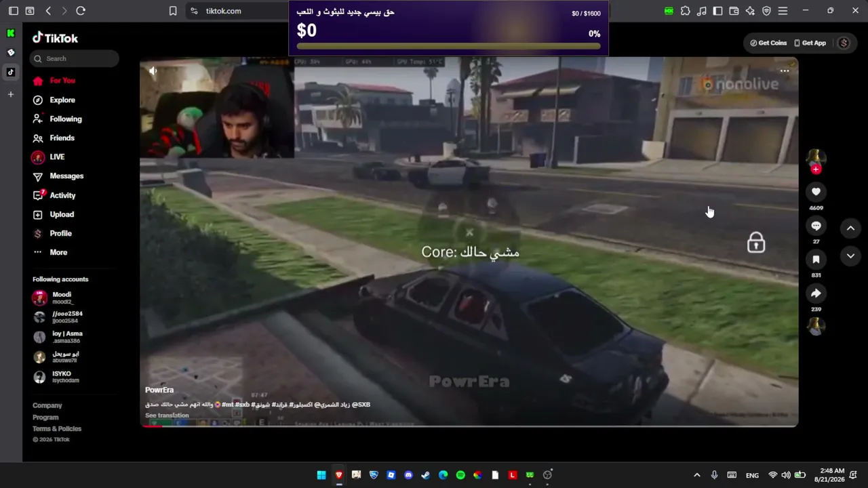868x488 pixels.
Task: Go back in the browser
Action: click(48, 11)
